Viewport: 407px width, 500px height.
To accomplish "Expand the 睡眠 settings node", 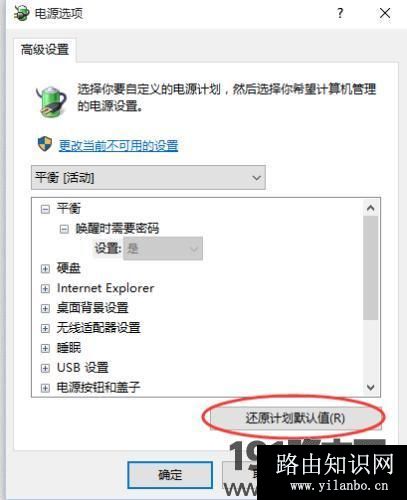I will point(45,348).
